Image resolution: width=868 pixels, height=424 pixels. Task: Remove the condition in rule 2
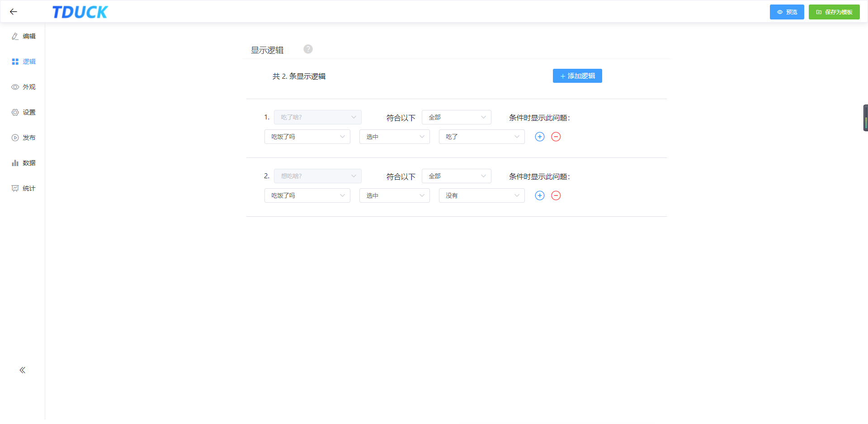pyautogui.click(x=556, y=195)
